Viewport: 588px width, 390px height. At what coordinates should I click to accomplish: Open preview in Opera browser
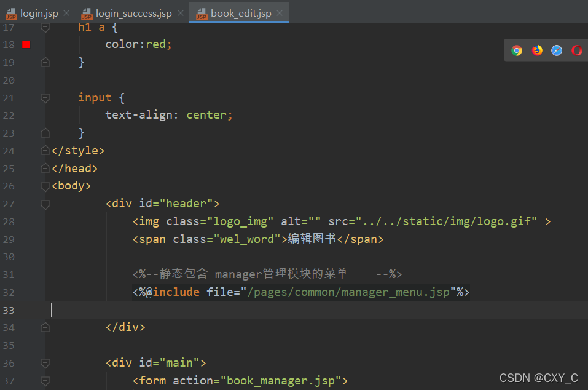(577, 50)
